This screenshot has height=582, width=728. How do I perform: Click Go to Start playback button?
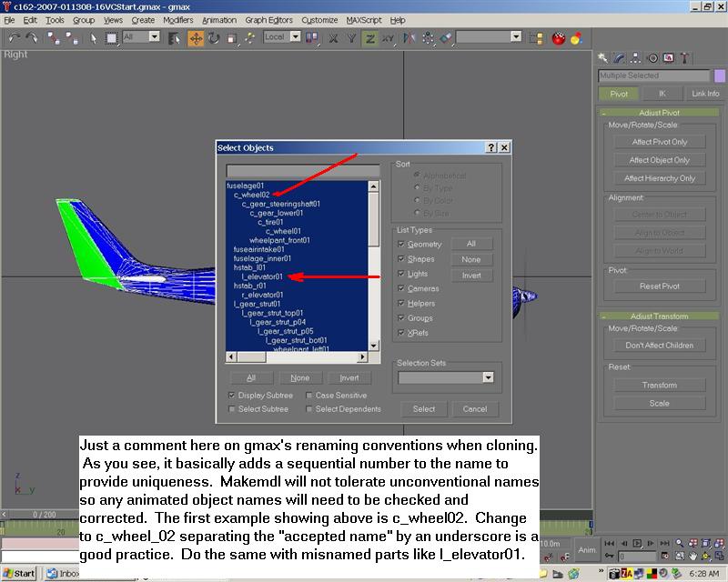[x=610, y=543]
